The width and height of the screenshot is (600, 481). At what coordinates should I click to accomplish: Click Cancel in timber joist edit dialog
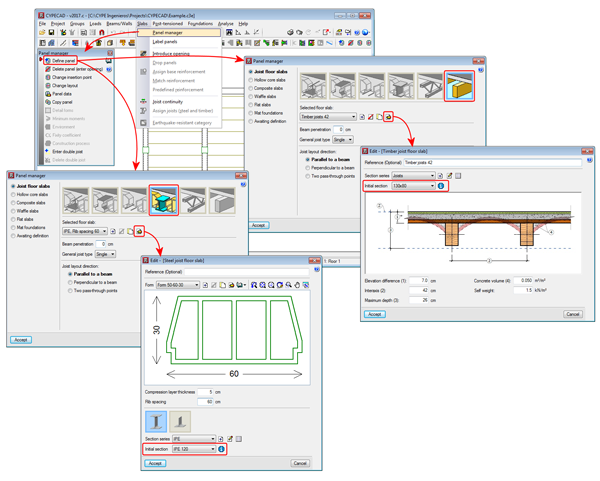[x=572, y=314]
